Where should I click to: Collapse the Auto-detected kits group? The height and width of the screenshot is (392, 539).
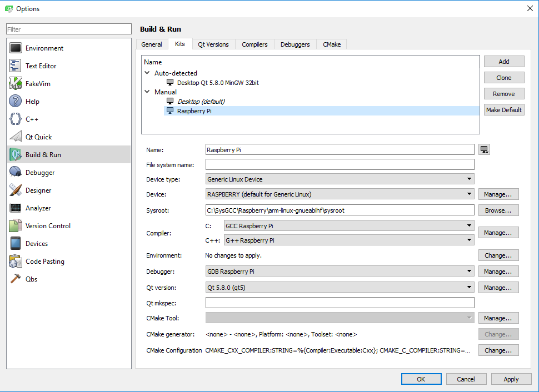[147, 73]
